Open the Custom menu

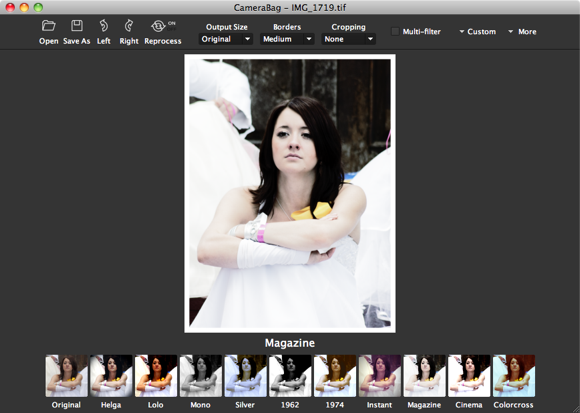478,32
